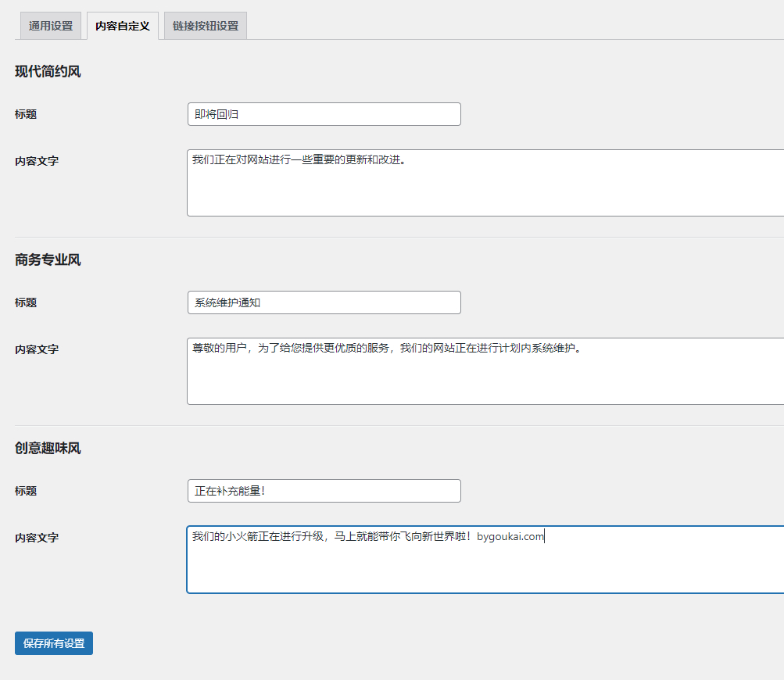The height and width of the screenshot is (680, 784).
Task: Click the 创意趣味风 section heading
Action: [x=48, y=449]
